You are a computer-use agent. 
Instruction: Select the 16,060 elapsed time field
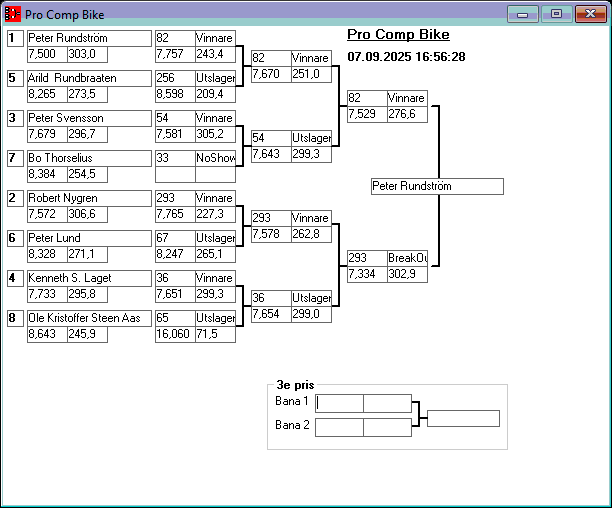click(x=174, y=334)
